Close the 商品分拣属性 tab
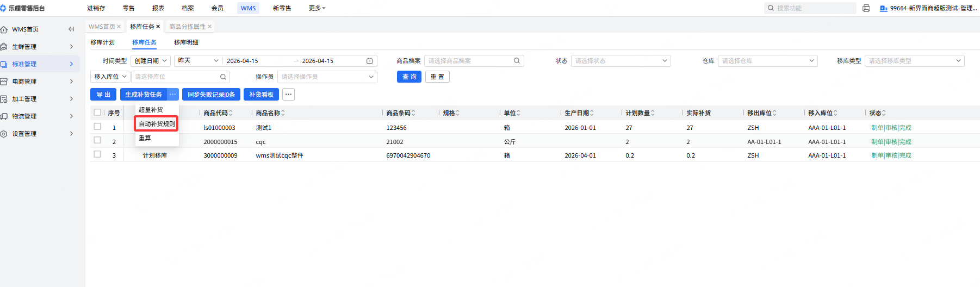Image resolution: width=980 pixels, height=287 pixels. click(x=210, y=27)
